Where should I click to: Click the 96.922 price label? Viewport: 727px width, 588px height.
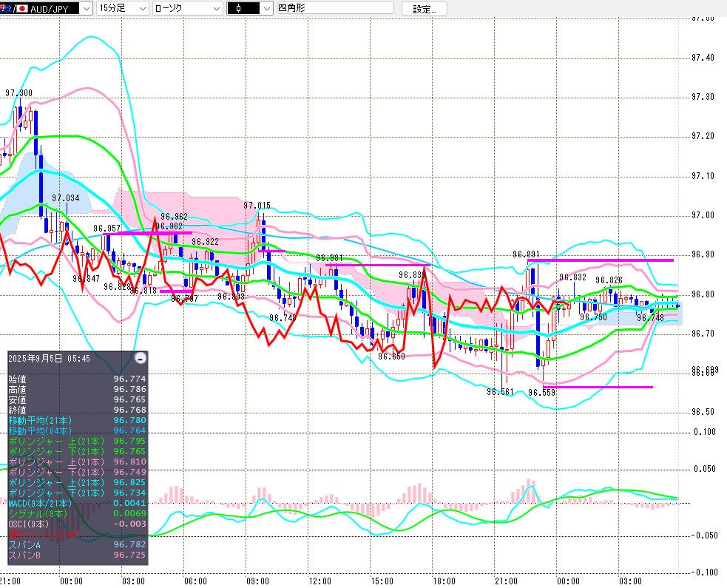click(x=205, y=242)
